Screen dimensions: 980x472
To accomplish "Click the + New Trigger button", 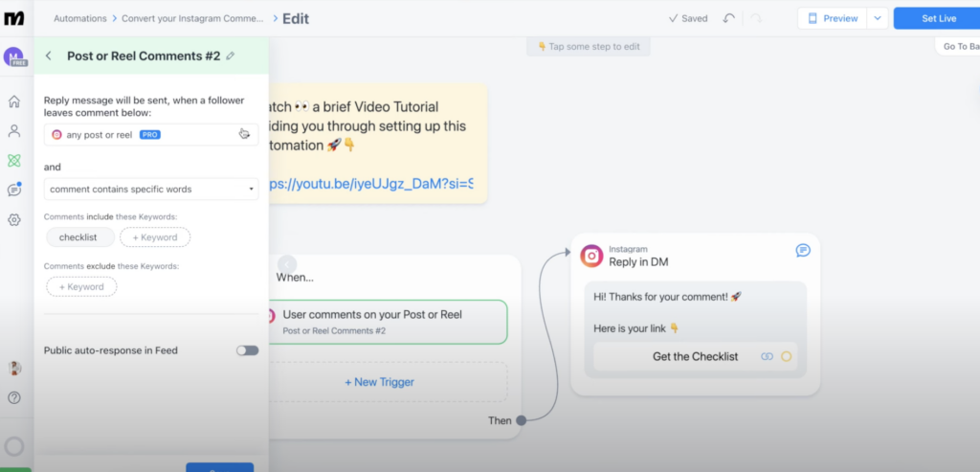I will [x=379, y=382].
